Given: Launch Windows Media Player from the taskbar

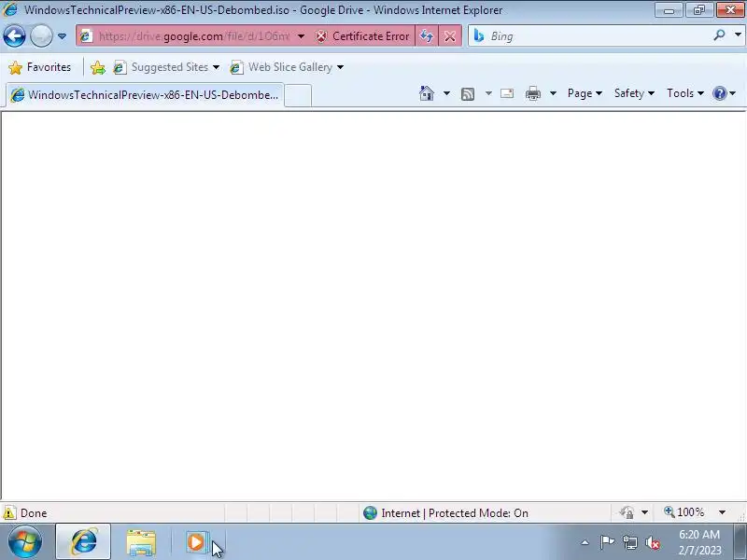Looking at the screenshot, I should (197, 542).
